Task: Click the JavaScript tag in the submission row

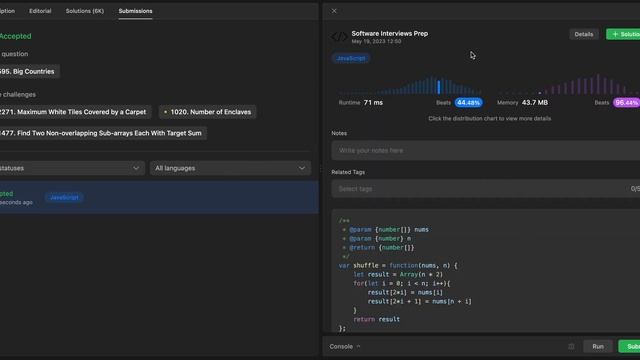Action: [64, 198]
